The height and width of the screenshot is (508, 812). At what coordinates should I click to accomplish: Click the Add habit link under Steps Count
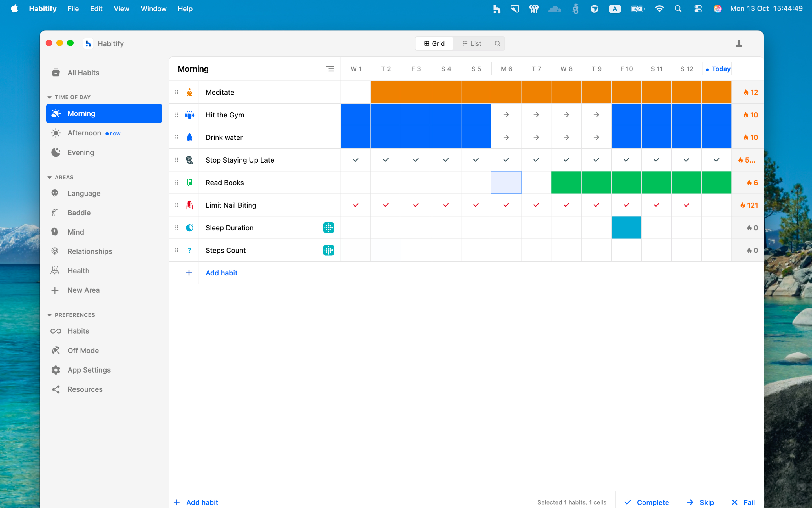click(x=221, y=273)
